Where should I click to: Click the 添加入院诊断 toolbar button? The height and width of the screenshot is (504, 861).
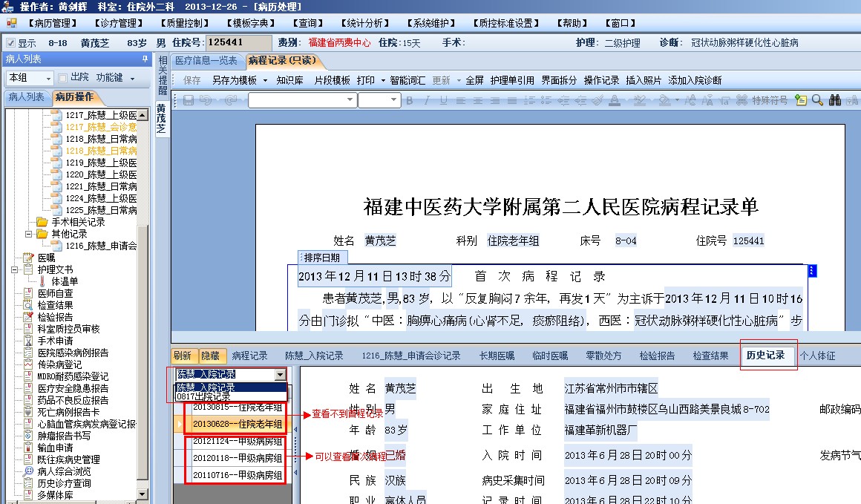click(695, 80)
